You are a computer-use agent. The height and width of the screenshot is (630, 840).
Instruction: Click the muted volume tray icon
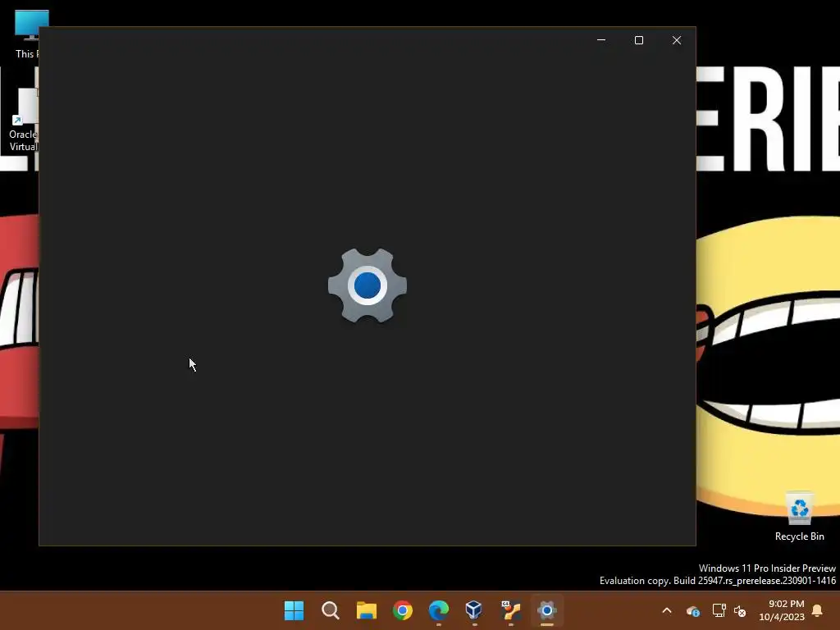(x=740, y=610)
